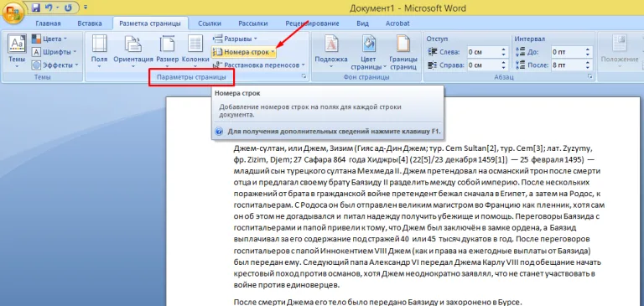This screenshot has width=644, height=306.
Task: Click the line 'войне против единоверцев.'
Action: click(287, 284)
